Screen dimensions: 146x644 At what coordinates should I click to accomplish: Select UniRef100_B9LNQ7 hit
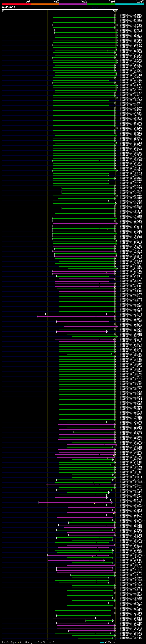(x=131, y=321)
